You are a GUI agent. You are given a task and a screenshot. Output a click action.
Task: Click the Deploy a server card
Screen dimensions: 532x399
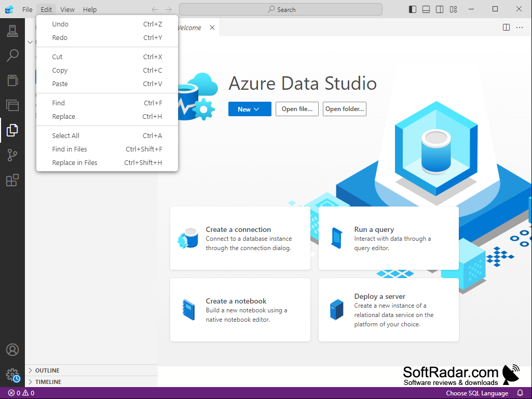coord(388,310)
